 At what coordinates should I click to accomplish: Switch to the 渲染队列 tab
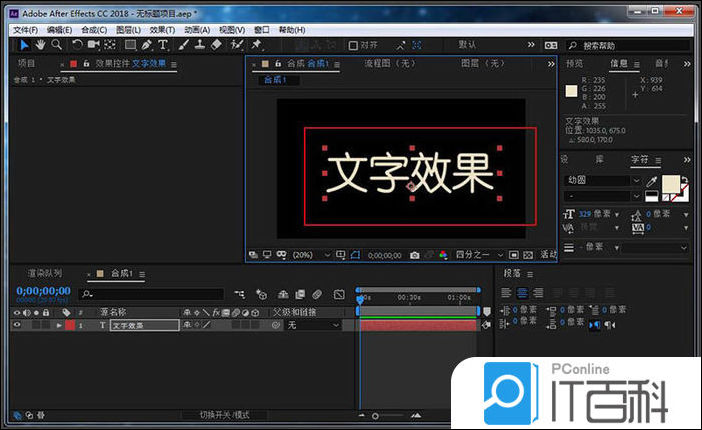[44, 273]
